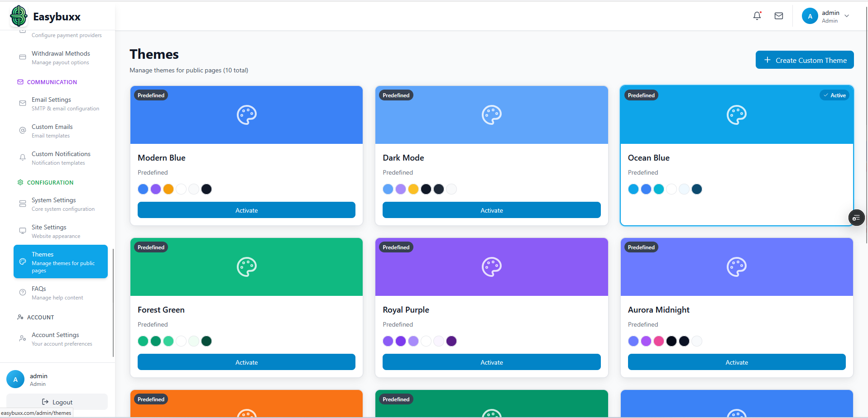Expand the admin account dropdown chevron
Viewport: 868px width, 418px height.
(847, 16)
